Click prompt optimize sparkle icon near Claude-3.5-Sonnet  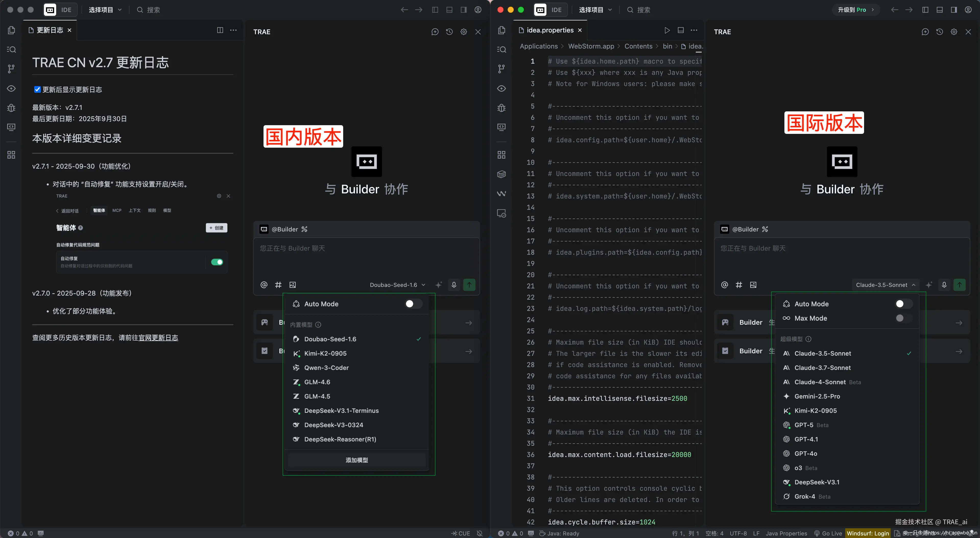[x=929, y=285]
